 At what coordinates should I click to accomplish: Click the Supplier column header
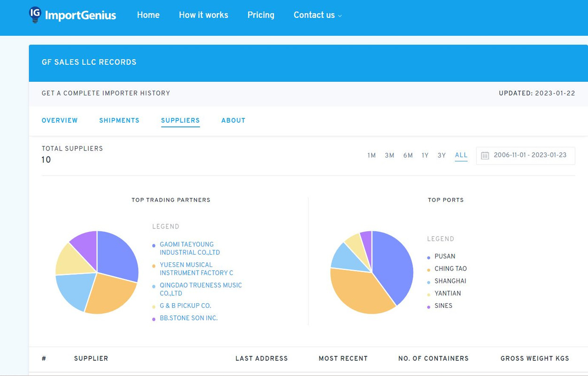point(91,358)
